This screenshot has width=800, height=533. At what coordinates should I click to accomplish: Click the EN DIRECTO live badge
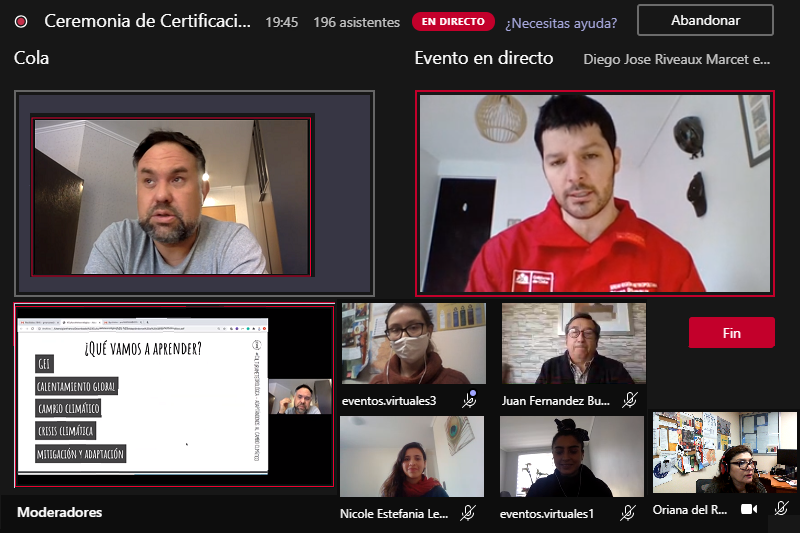(x=453, y=21)
